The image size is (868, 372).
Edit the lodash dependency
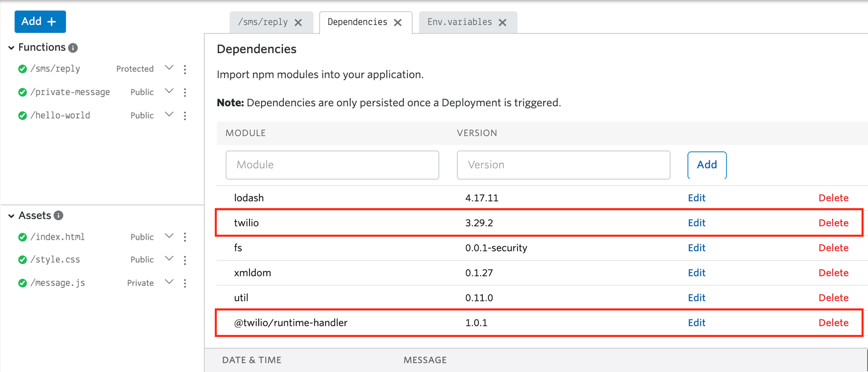[x=697, y=198]
